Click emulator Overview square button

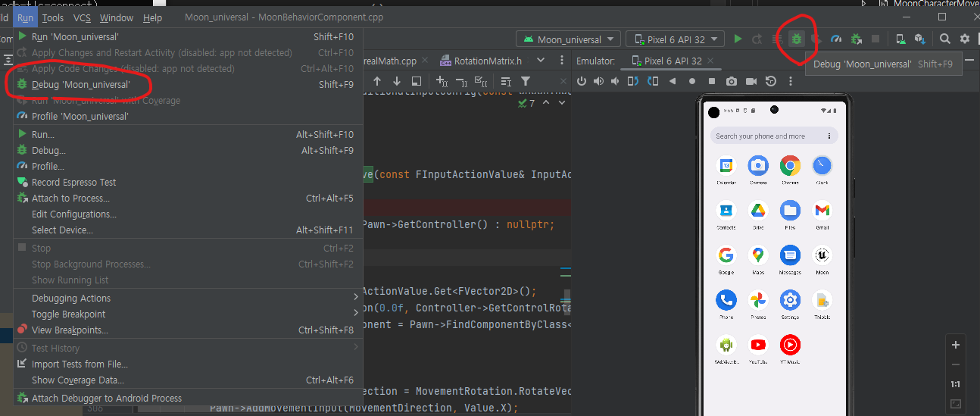click(x=712, y=81)
